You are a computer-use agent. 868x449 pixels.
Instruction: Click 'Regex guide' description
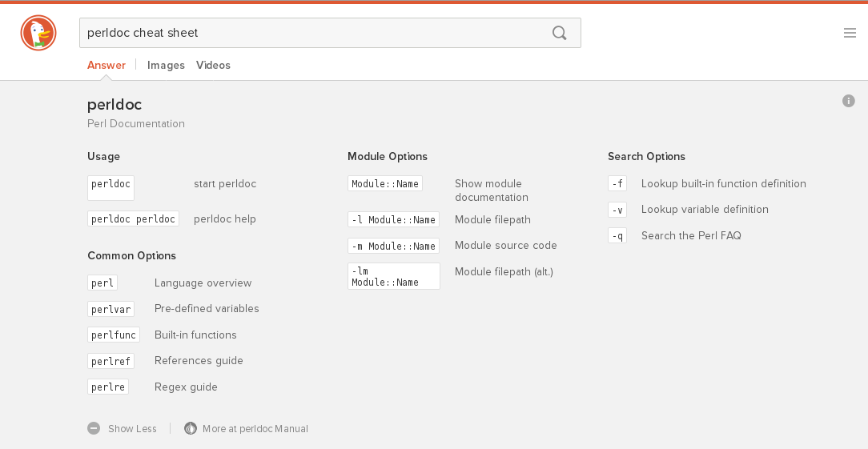coord(186,387)
